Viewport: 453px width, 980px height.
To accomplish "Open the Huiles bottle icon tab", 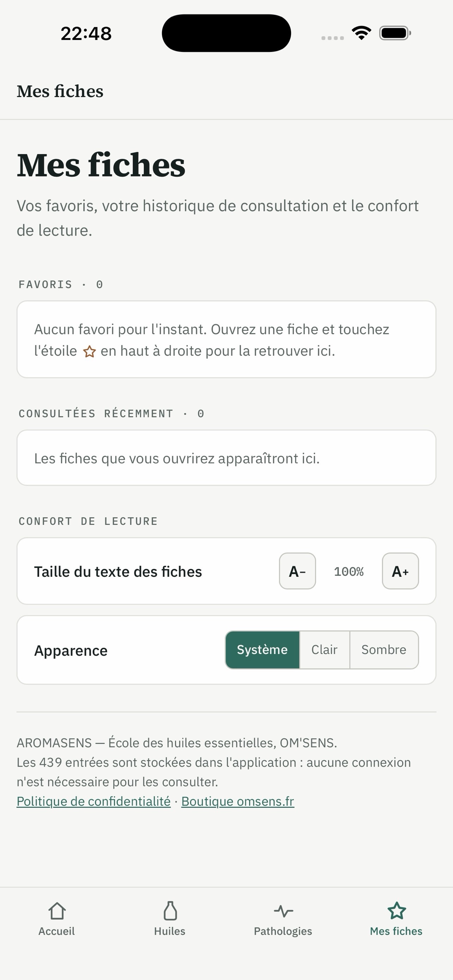I will coord(170,911).
